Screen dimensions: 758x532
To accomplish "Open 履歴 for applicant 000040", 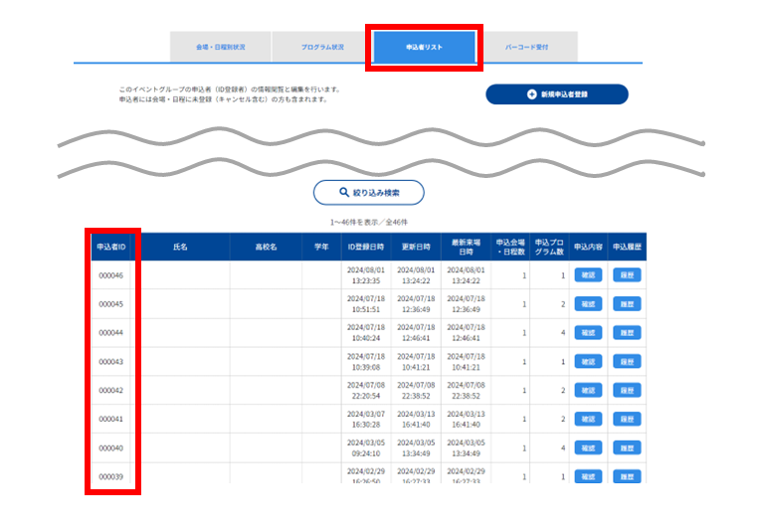I will (x=627, y=447).
